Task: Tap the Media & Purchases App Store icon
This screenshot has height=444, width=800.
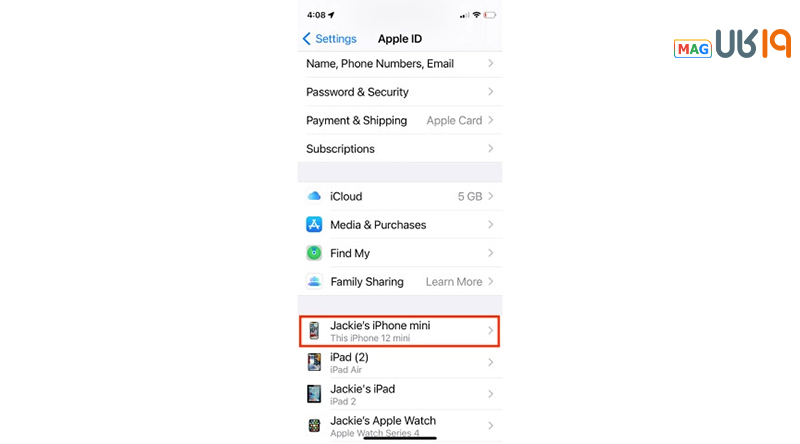Action: pos(314,225)
